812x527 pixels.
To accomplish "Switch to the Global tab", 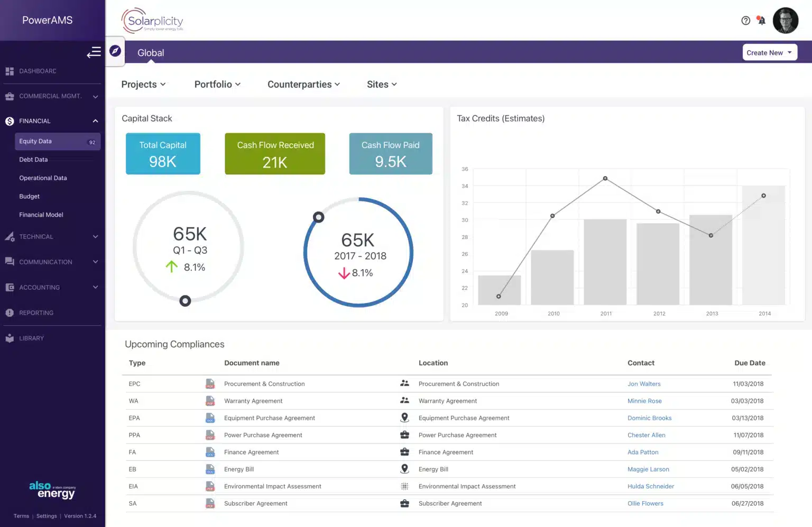I will [x=150, y=52].
